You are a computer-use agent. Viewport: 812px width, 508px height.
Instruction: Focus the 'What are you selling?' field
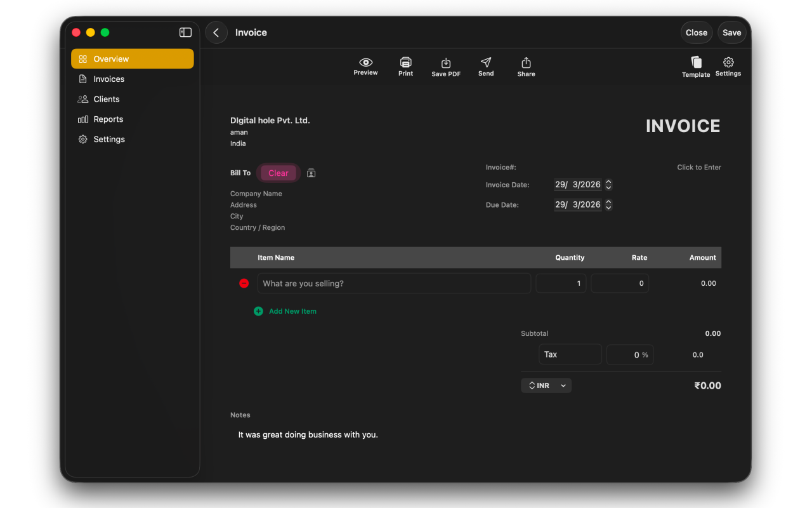394,283
